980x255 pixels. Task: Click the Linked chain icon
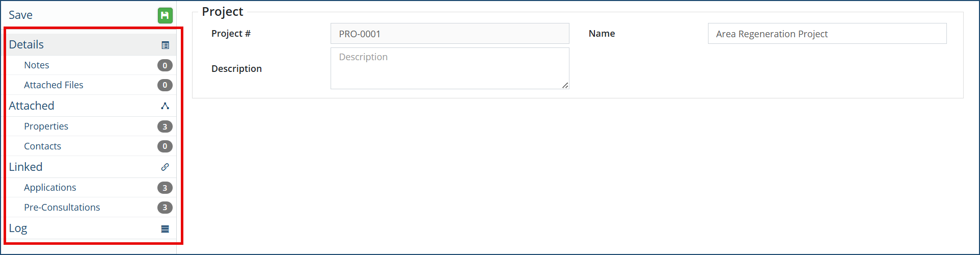[165, 167]
